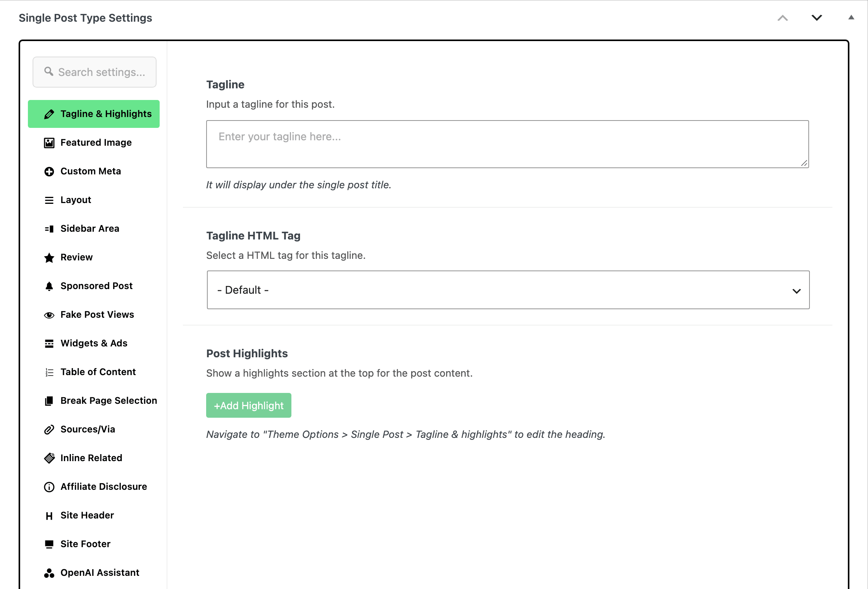This screenshot has height=589, width=868.
Task: Open the Review settings tab
Action: [x=94, y=257]
